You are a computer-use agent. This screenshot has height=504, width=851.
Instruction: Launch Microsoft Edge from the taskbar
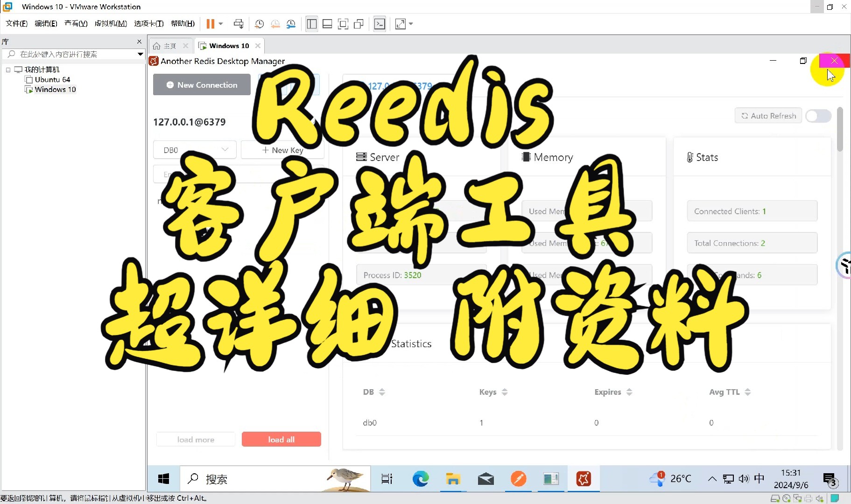420,479
